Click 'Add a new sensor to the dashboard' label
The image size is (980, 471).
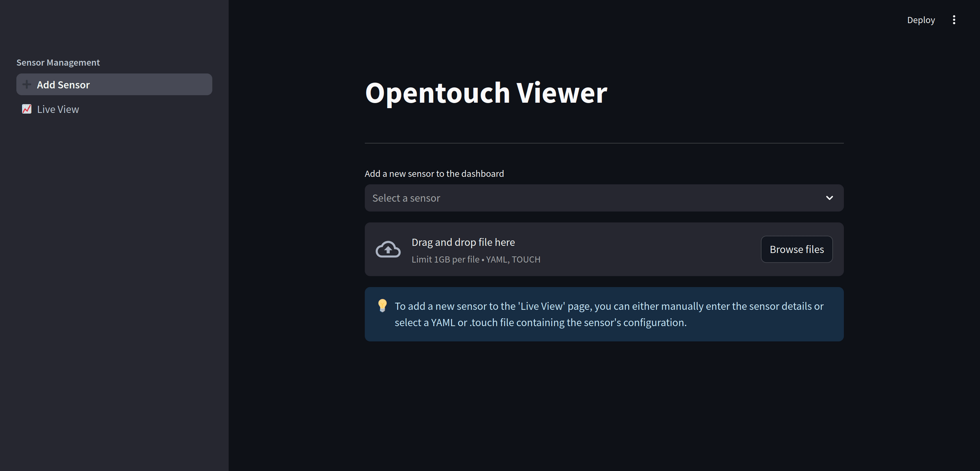(434, 174)
